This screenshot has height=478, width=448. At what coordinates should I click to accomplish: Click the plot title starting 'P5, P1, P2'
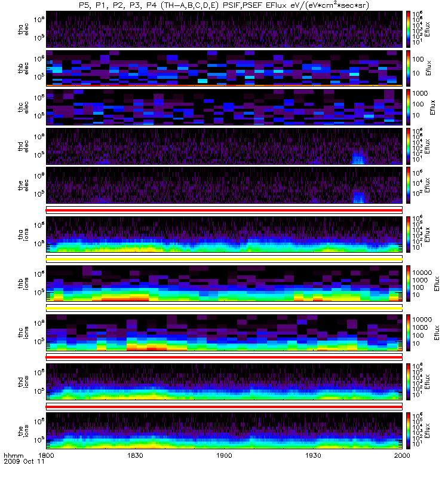[223, 5]
